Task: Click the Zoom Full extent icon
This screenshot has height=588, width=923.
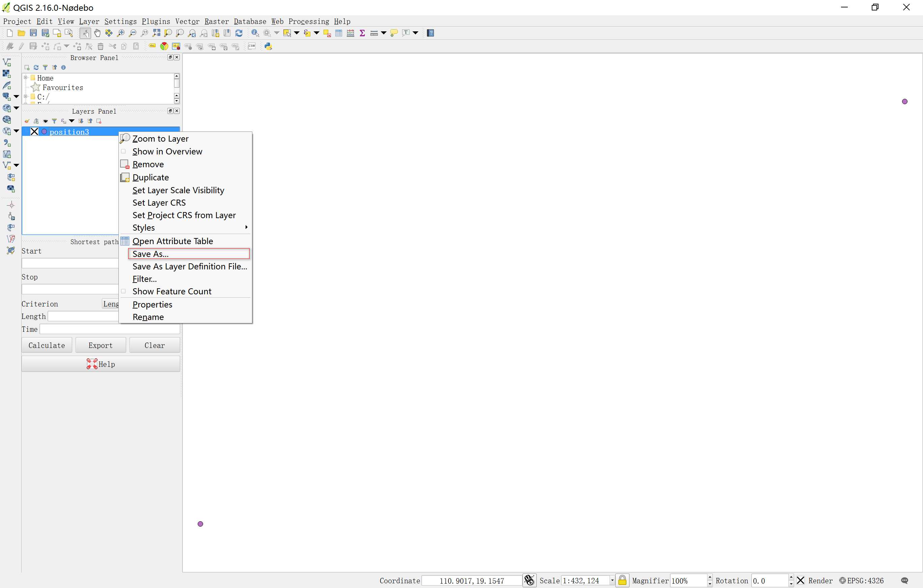Action: point(156,33)
